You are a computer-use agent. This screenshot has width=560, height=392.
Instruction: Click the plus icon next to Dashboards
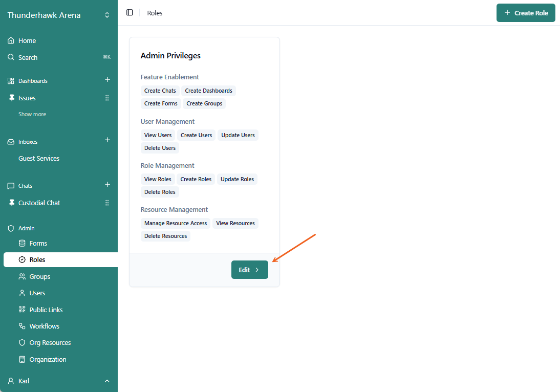click(107, 80)
